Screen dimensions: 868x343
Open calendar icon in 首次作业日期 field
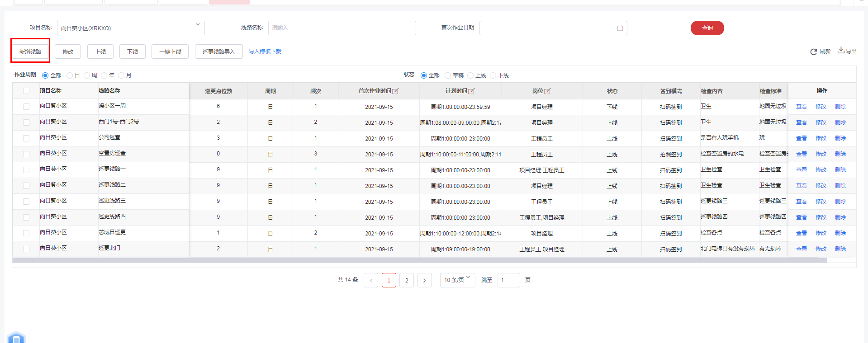[x=620, y=28]
